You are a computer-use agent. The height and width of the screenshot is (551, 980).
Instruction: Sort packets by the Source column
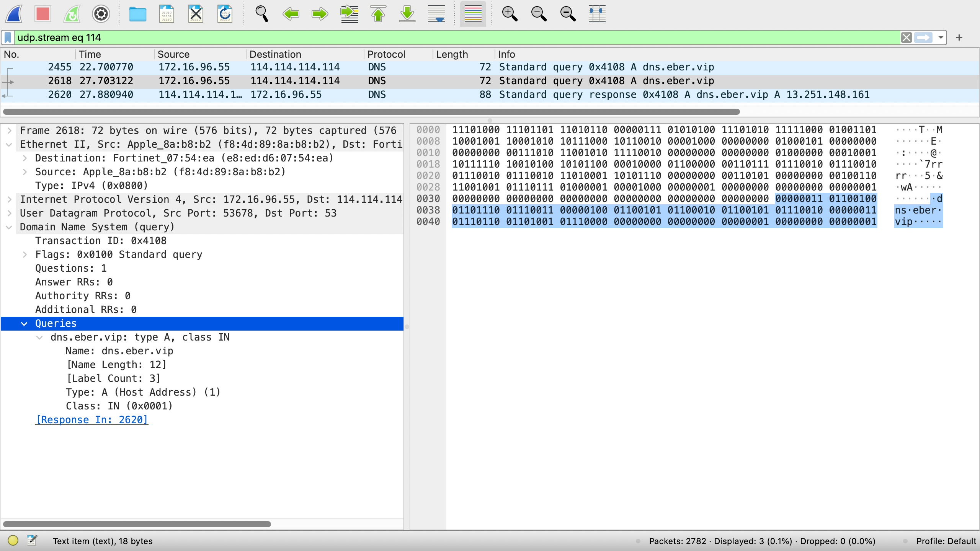click(200, 54)
